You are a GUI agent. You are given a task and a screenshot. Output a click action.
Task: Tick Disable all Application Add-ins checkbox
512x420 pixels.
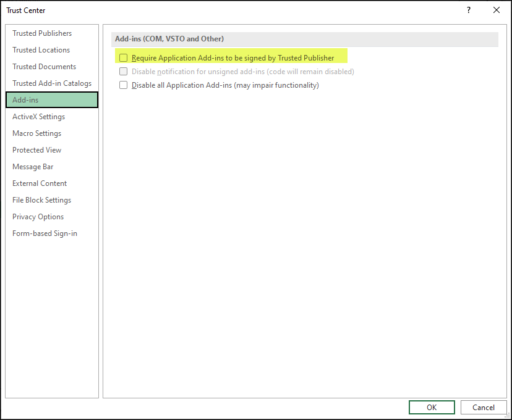coord(123,85)
